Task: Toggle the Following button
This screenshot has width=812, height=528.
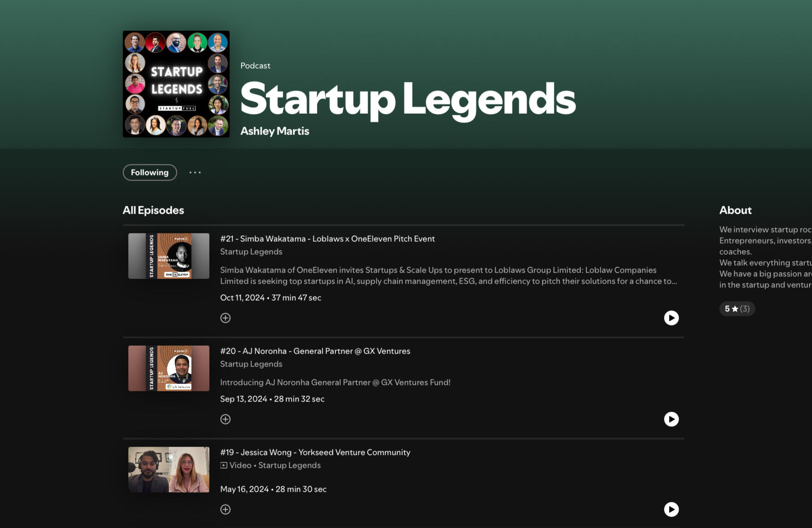Action: (150, 173)
